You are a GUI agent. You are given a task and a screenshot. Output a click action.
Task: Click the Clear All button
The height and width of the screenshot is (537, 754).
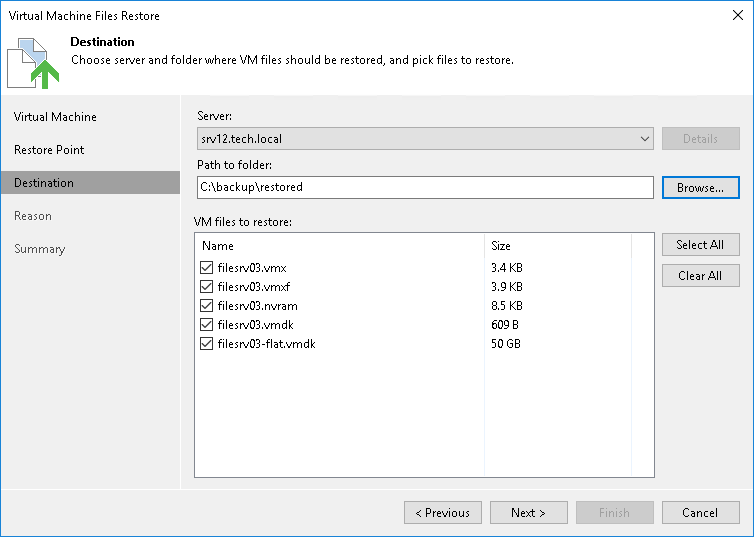coord(701,275)
